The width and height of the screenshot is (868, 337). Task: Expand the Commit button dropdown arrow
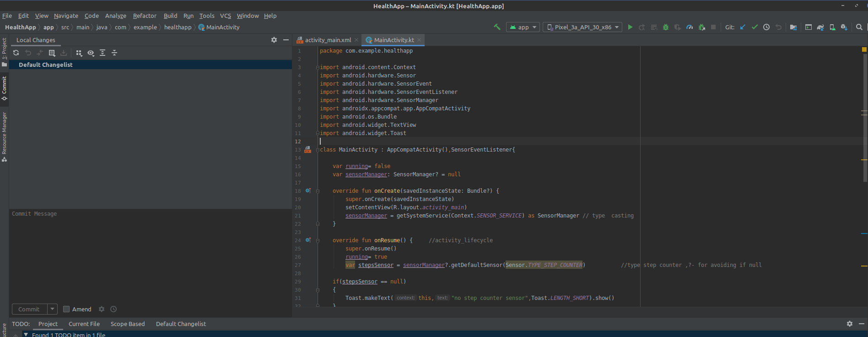tap(53, 310)
